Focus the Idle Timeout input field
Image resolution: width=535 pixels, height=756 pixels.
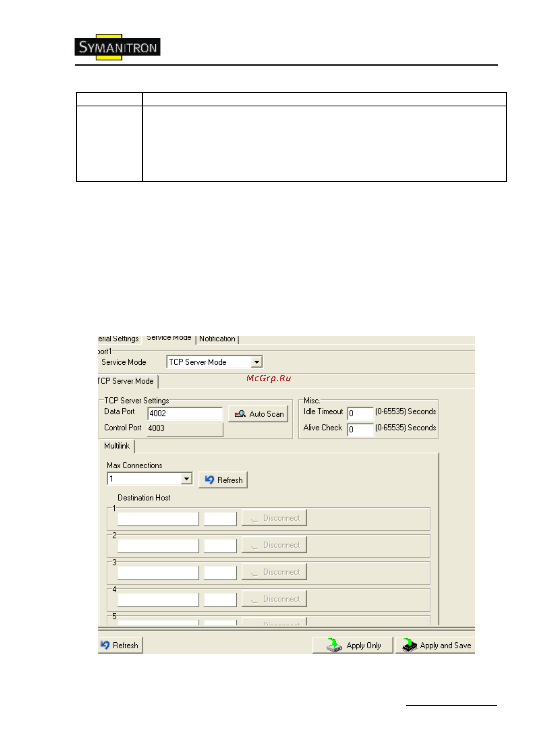(x=360, y=414)
